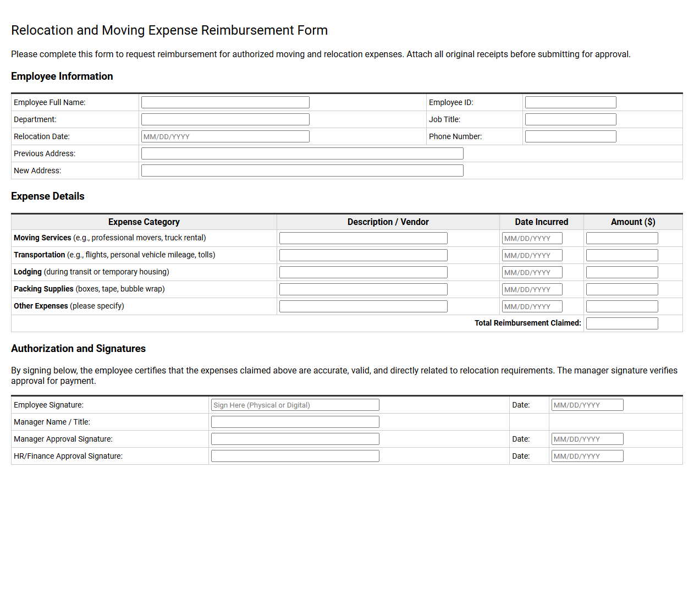Click the form title 'Relocation and Moving Expense Reimbursement Form'

[169, 30]
